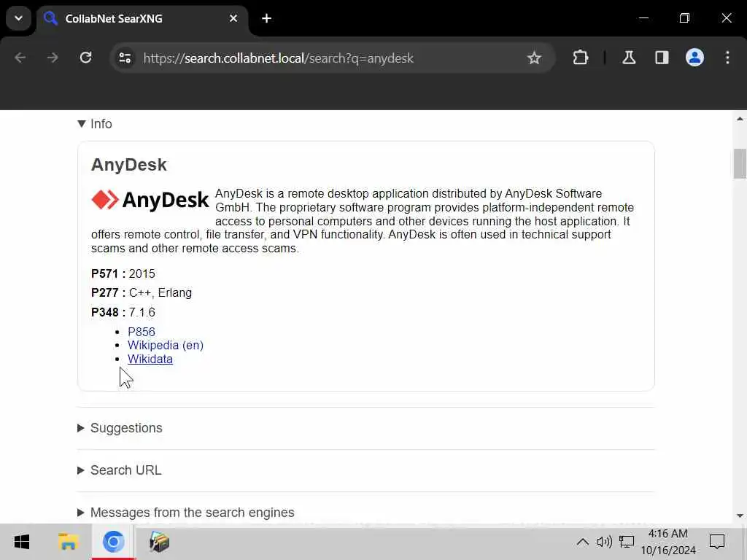Select the P571 : 2015 entry
This screenshot has width=747, height=560.
point(123,274)
